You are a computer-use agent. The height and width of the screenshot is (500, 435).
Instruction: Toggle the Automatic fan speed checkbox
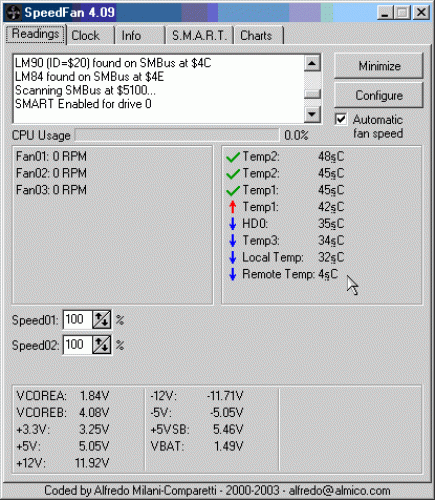click(x=341, y=119)
